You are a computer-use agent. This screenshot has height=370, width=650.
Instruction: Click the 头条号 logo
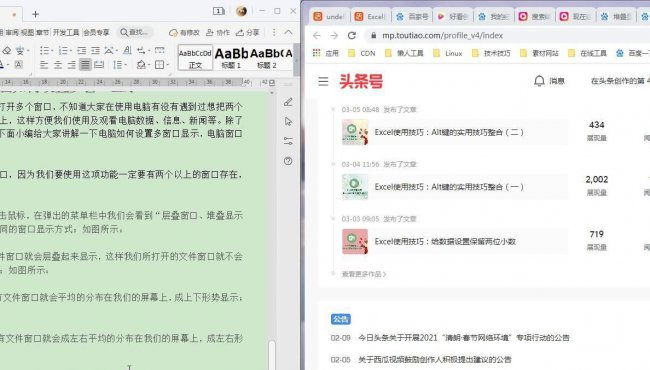pyautogui.click(x=361, y=81)
